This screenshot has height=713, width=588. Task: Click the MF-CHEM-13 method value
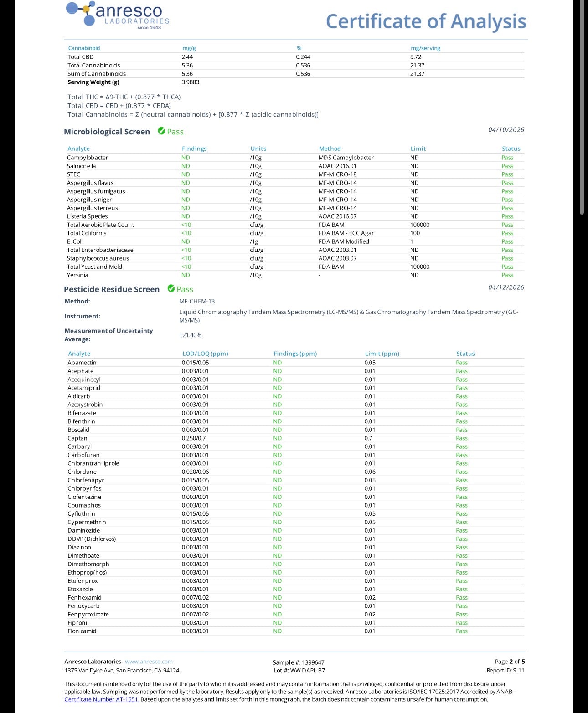(197, 301)
